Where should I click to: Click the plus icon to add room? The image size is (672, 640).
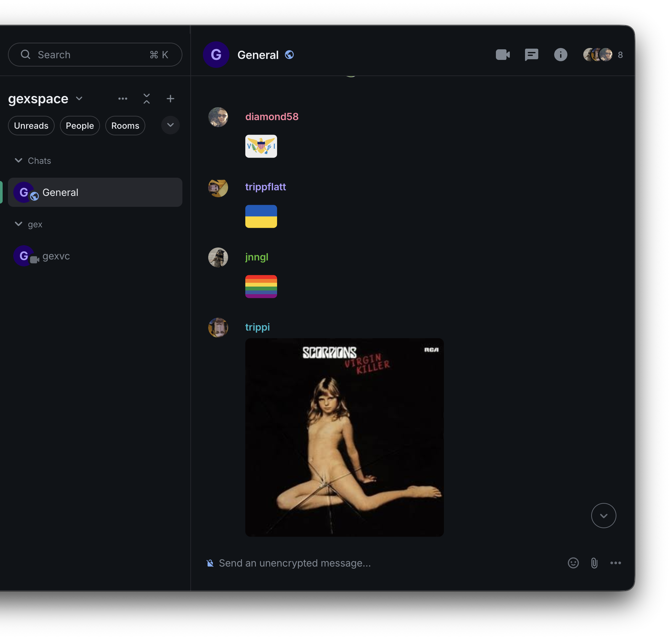(x=170, y=99)
